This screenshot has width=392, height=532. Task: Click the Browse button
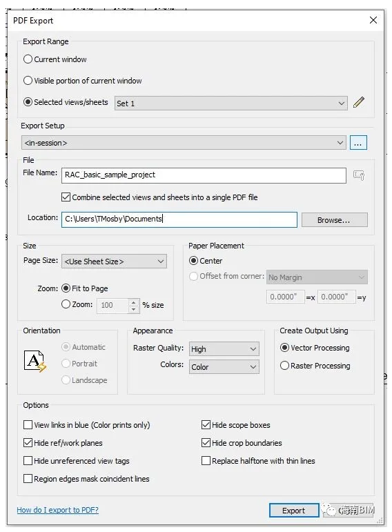pos(334,220)
